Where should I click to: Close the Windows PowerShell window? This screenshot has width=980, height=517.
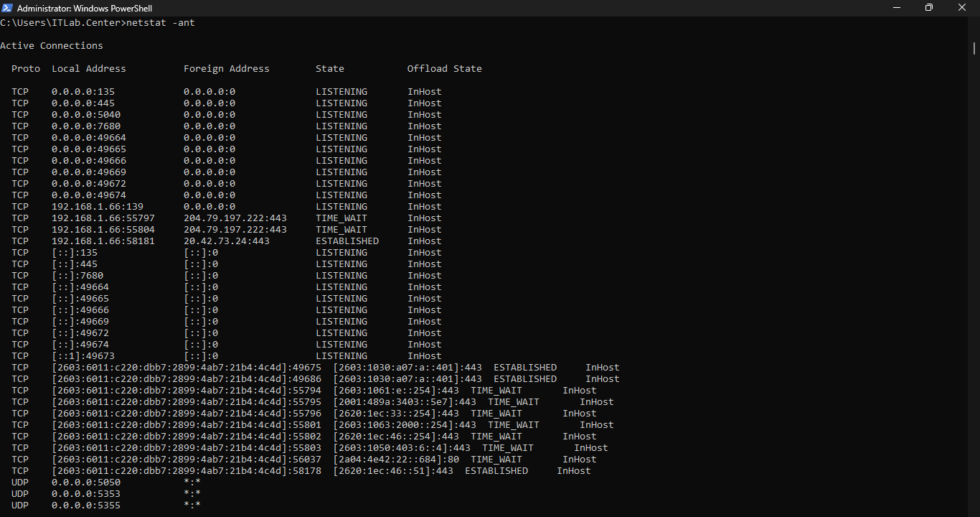(x=962, y=8)
